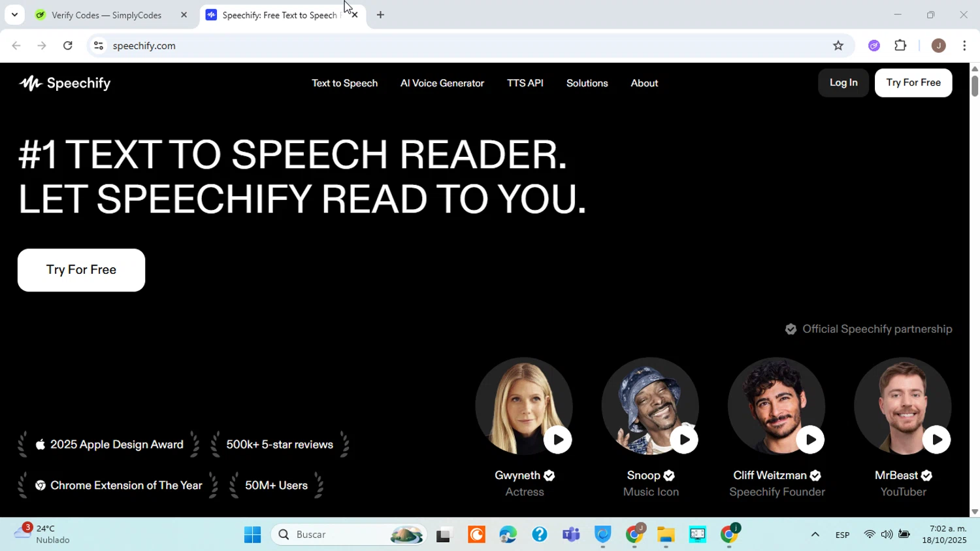Open the orange app icon on taskbar
This screenshot has width=980, height=551.
pyautogui.click(x=476, y=535)
